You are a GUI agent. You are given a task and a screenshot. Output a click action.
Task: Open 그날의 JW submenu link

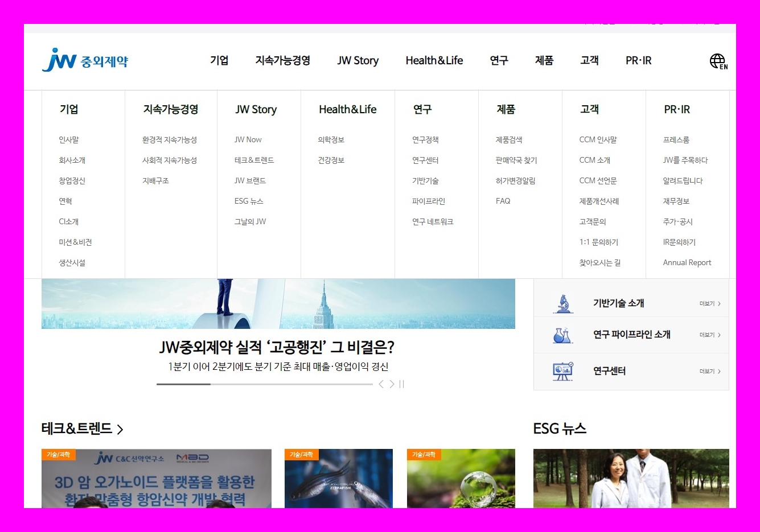(250, 222)
